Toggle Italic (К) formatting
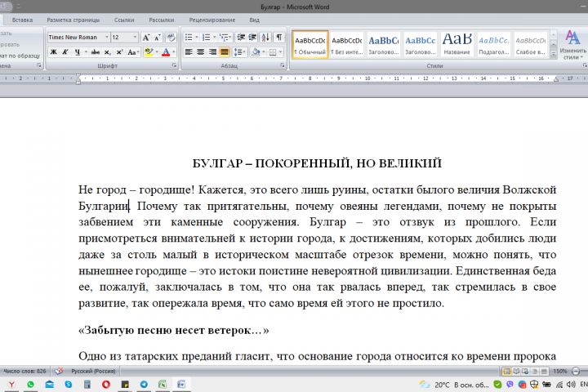Image resolution: width=588 pixels, height=392 pixels. click(x=65, y=52)
